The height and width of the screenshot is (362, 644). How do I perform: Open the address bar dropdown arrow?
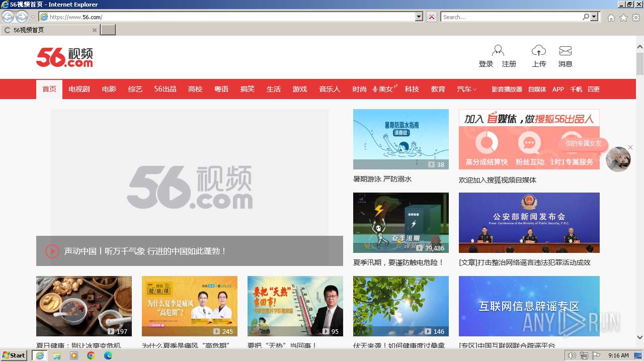tap(419, 17)
